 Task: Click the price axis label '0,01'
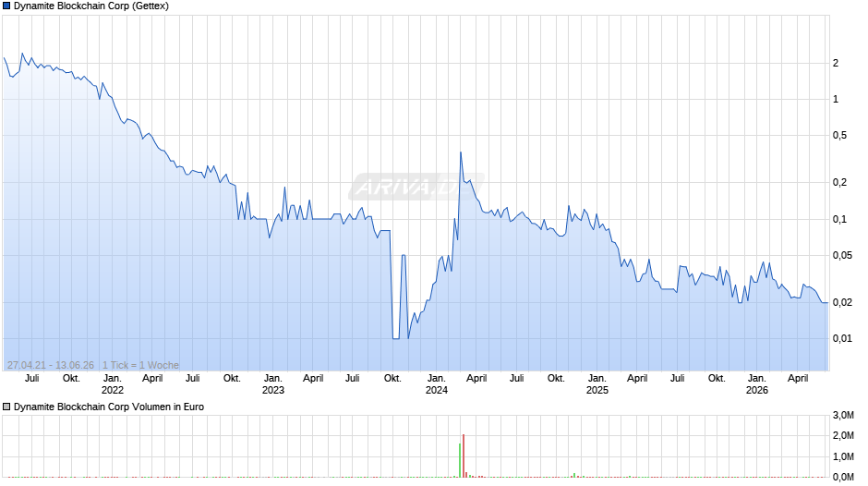(842, 338)
